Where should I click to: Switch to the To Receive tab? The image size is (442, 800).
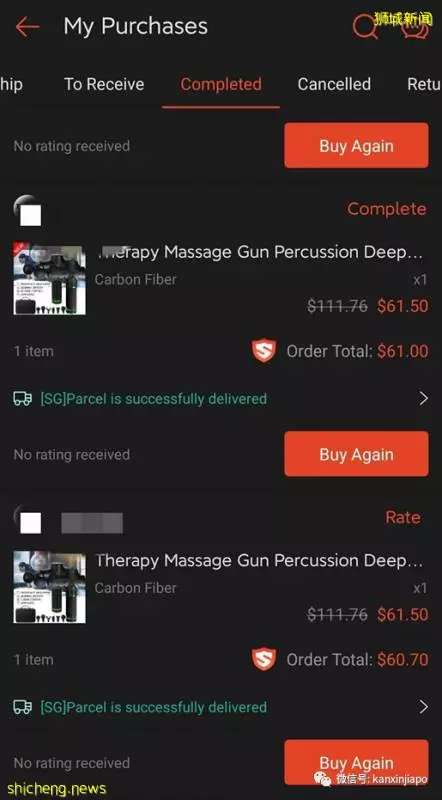click(104, 84)
